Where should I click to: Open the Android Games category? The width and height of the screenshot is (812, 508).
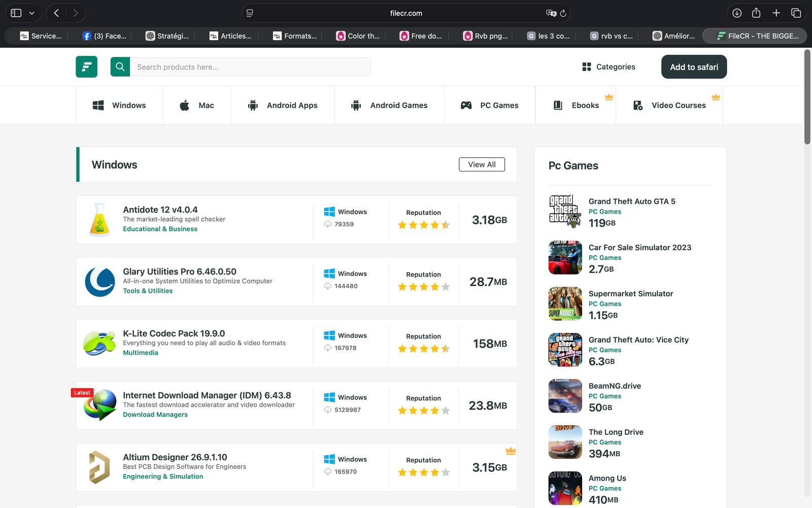coord(389,105)
